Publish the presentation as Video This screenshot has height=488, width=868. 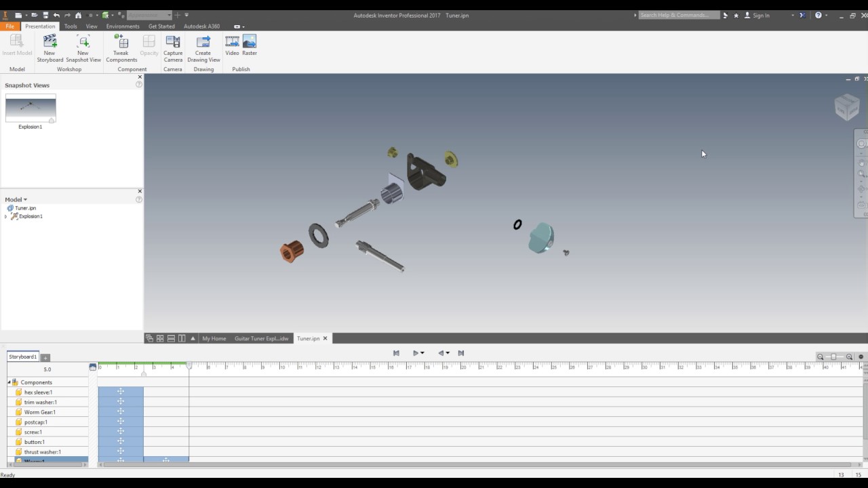232,45
